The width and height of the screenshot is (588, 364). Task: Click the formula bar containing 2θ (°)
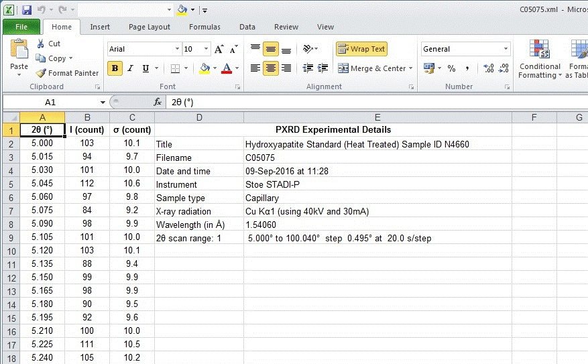(x=377, y=103)
